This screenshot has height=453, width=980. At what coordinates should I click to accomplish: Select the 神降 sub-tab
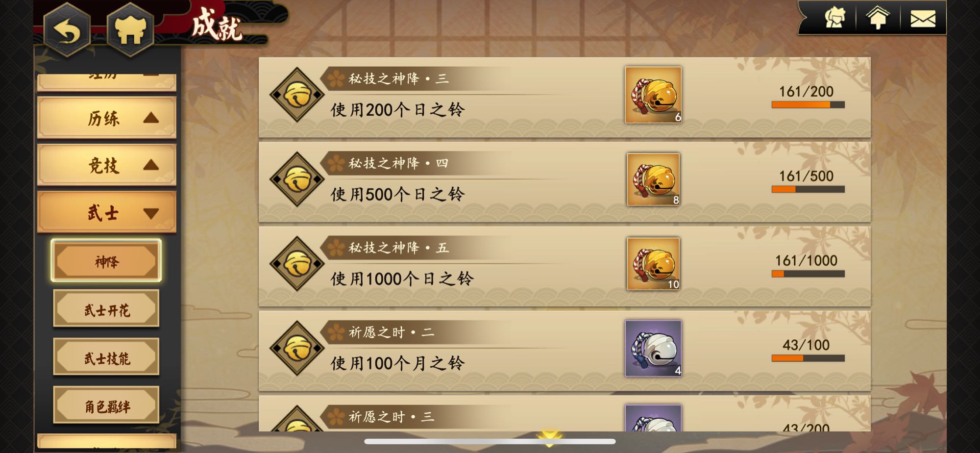pyautogui.click(x=106, y=261)
